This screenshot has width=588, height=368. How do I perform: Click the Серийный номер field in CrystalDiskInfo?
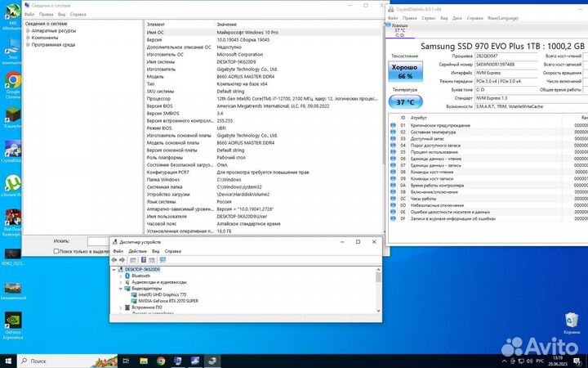pyautogui.click(x=506, y=65)
